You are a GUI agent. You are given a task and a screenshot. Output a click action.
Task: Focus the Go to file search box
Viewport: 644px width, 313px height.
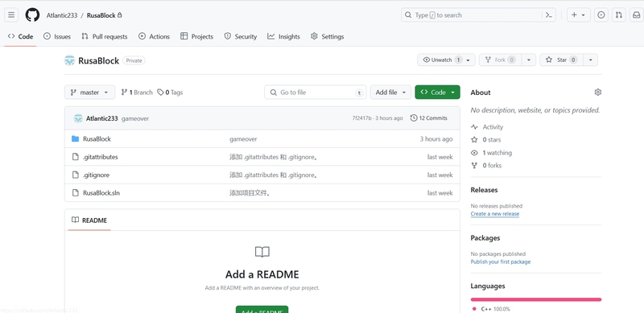[316, 93]
